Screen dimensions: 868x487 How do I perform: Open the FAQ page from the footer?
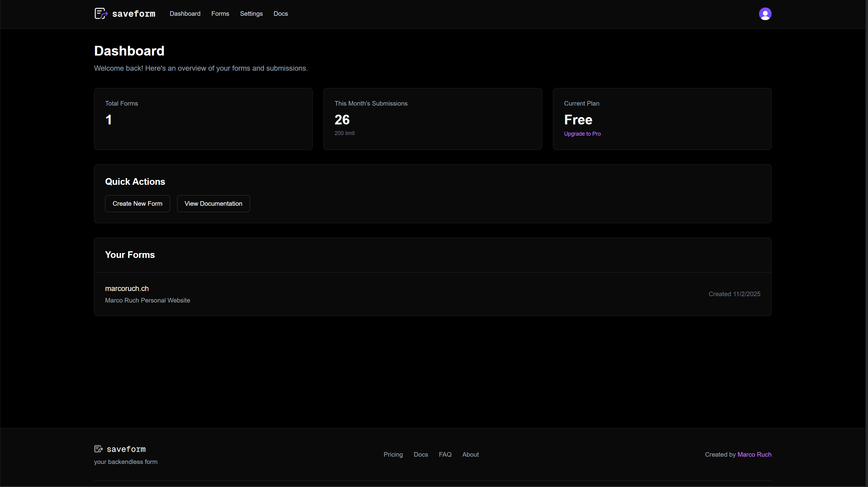[x=445, y=454]
